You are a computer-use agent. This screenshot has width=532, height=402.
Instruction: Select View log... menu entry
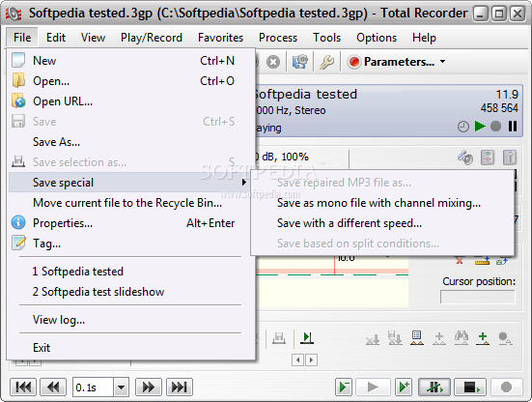(x=130, y=320)
